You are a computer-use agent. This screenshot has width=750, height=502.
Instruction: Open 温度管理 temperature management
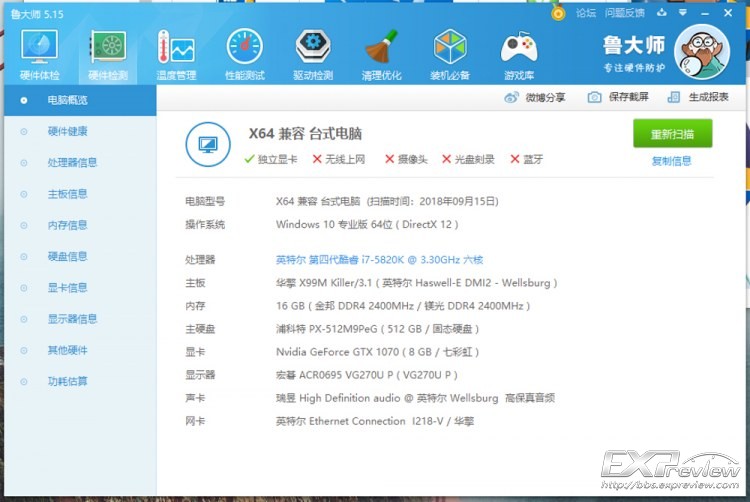pos(176,54)
